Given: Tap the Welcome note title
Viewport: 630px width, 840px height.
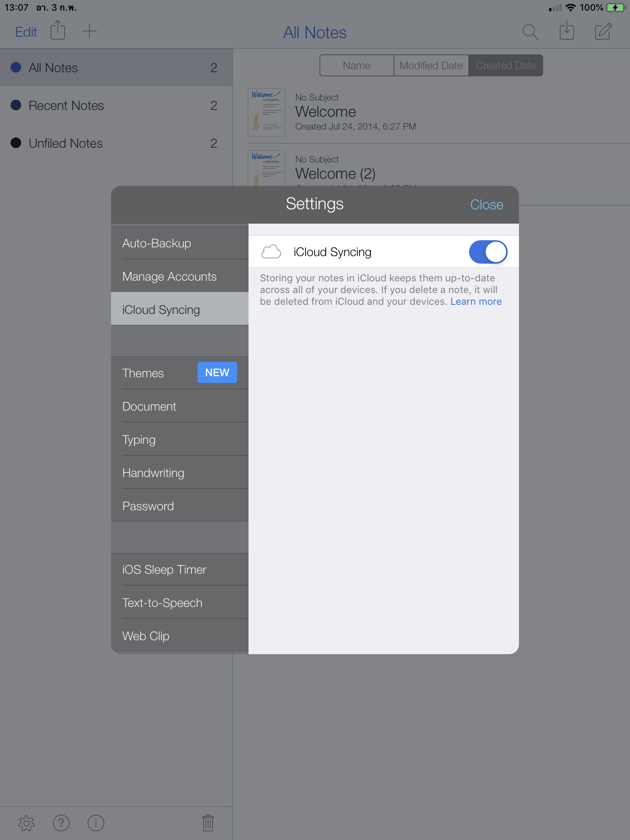Looking at the screenshot, I should pos(326,112).
